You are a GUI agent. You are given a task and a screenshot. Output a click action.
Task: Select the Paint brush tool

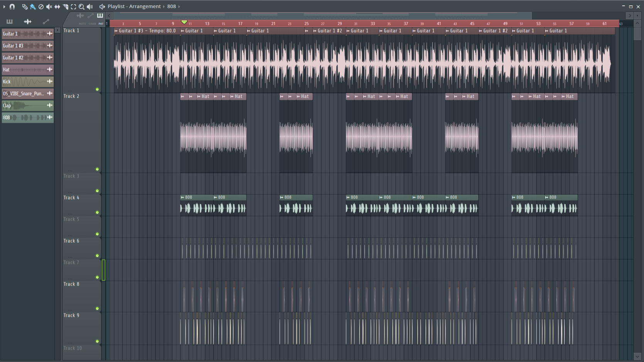click(33, 7)
